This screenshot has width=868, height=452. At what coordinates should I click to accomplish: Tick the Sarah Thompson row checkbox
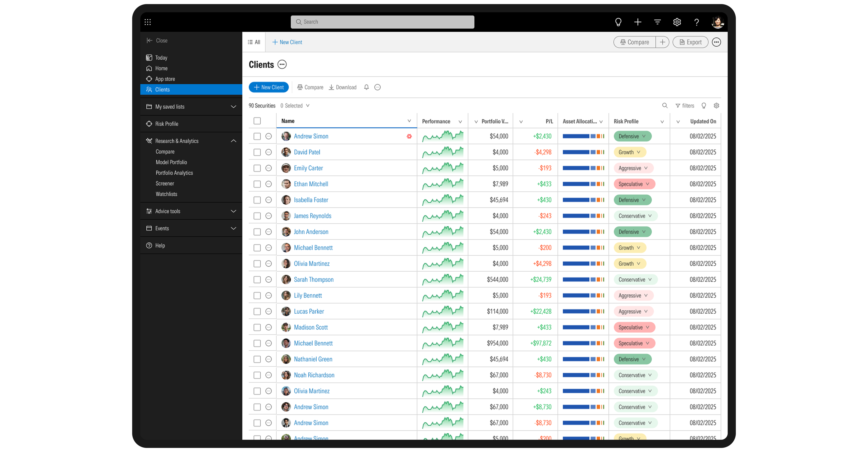(257, 280)
